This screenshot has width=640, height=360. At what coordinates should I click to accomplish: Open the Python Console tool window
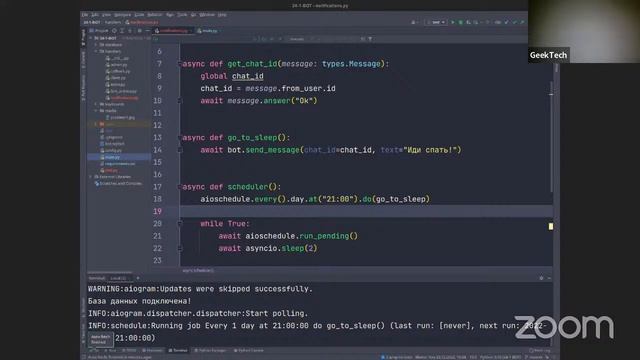(x=249, y=351)
